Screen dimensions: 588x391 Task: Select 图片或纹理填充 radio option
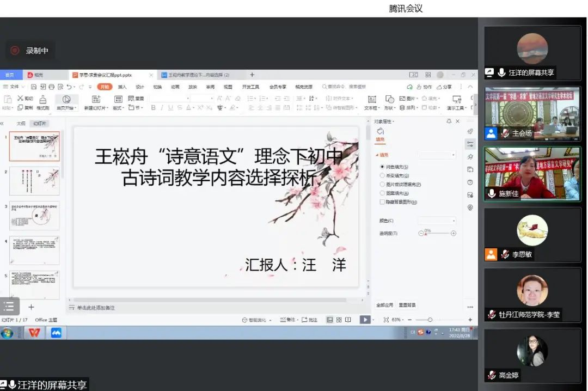[382, 184]
